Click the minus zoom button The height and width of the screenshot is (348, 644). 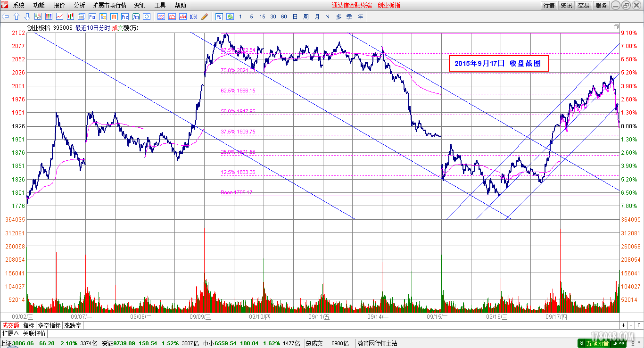coord(630,325)
